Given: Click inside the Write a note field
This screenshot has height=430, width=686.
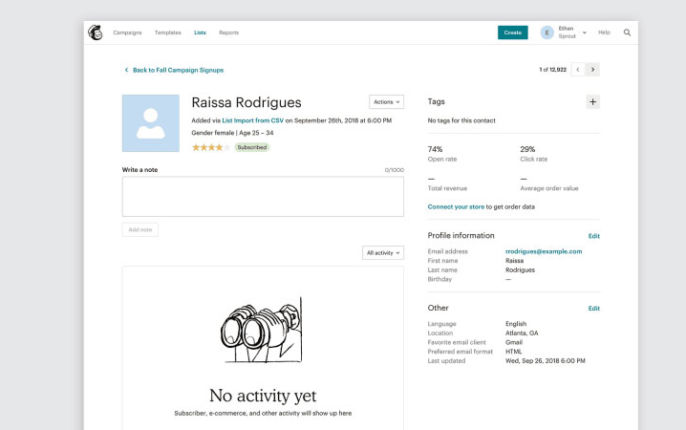Looking at the screenshot, I should [262, 196].
